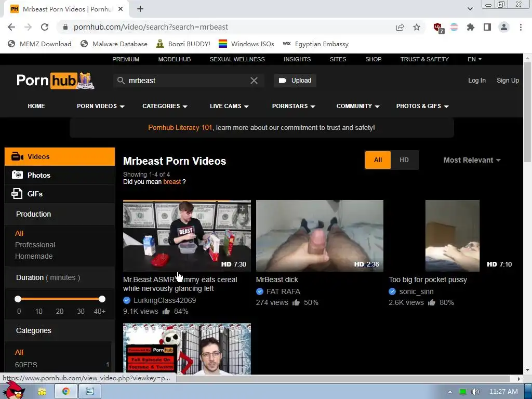Image resolution: width=532 pixels, height=399 pixels.
Task: Select Professional production filter
Action: [35, 245]
